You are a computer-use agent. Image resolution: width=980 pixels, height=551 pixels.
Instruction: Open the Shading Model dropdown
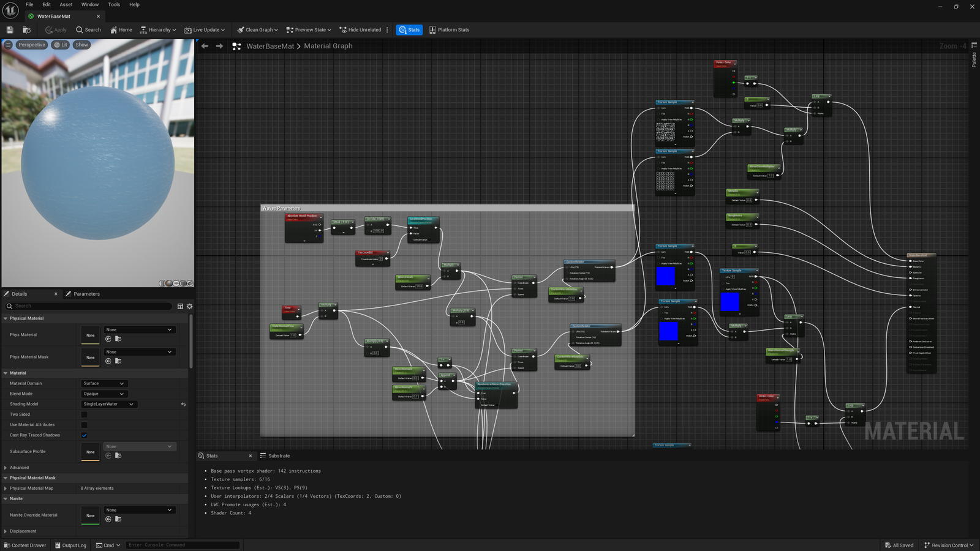108,404
